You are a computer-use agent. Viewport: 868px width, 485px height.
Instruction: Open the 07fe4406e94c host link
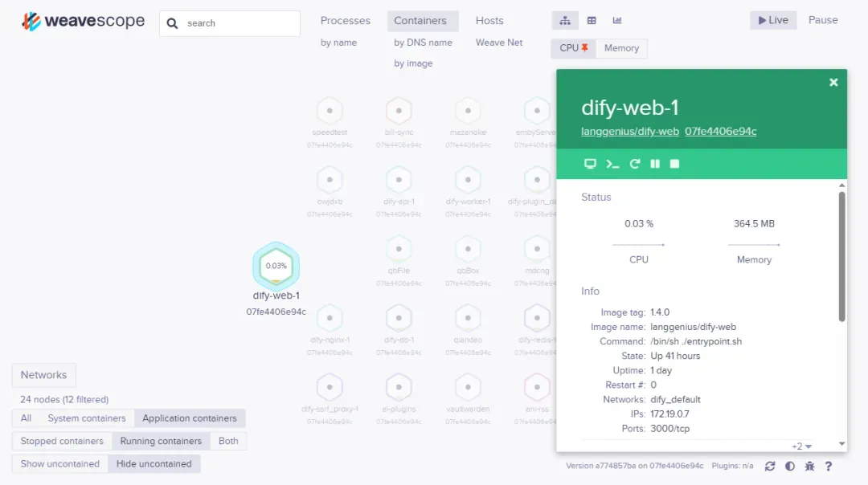click(720, 131)
